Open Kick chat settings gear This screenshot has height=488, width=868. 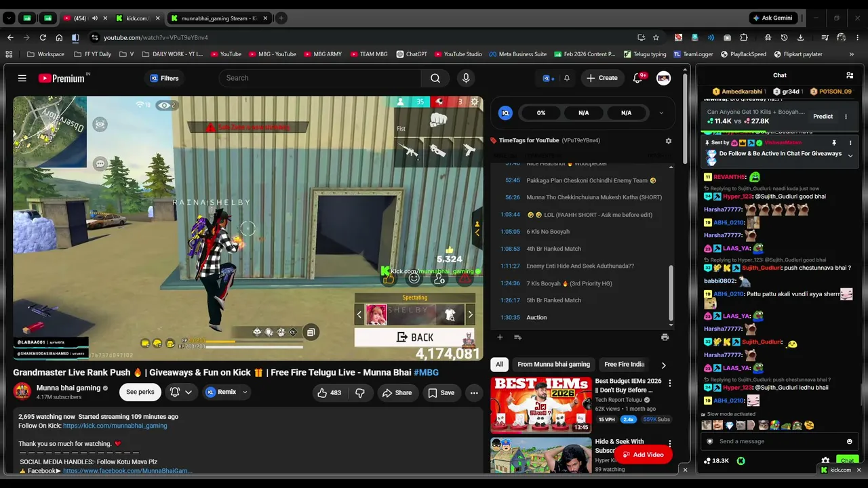tap(825, 460)
